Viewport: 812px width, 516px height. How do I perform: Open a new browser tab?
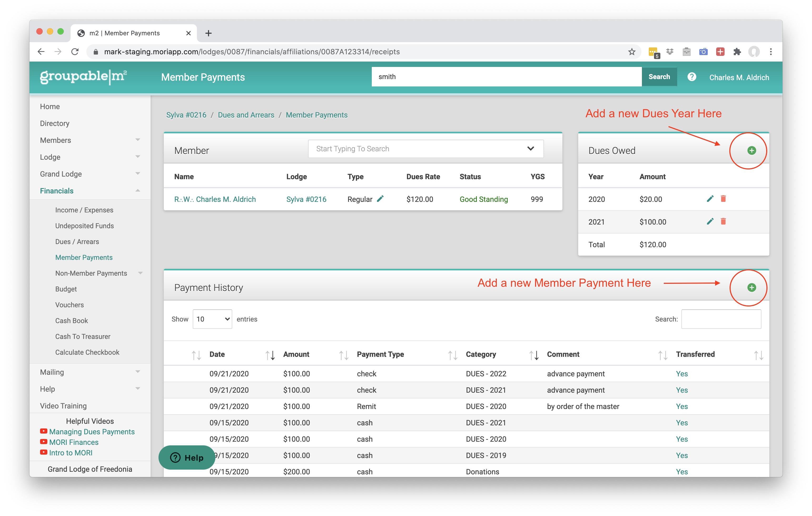point(208,33)
